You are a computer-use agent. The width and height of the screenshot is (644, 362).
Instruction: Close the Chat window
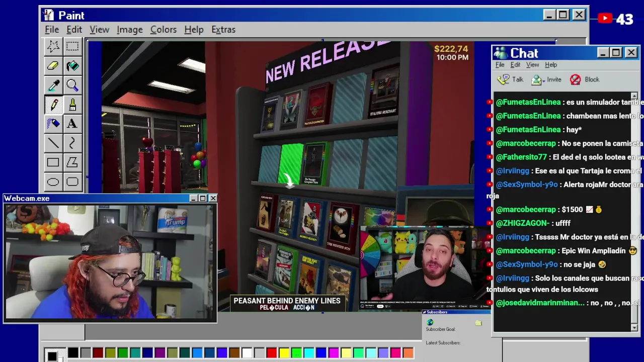(x=631, y=53)
